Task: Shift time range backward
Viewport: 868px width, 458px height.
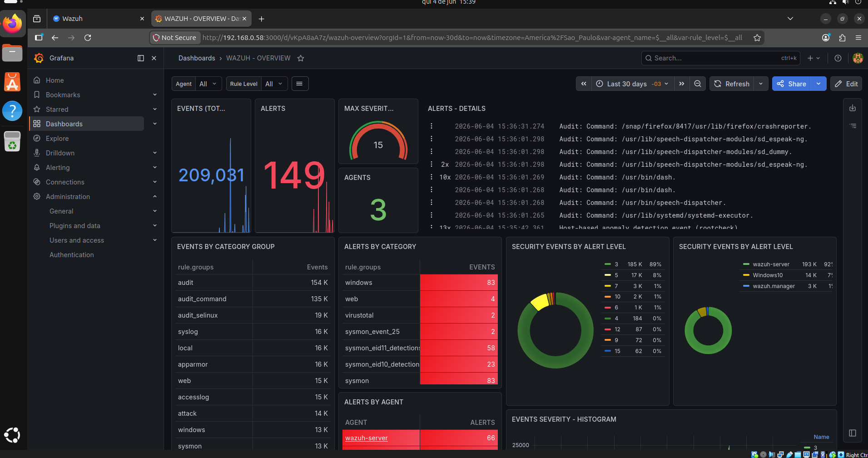Action: coord(584,84)
